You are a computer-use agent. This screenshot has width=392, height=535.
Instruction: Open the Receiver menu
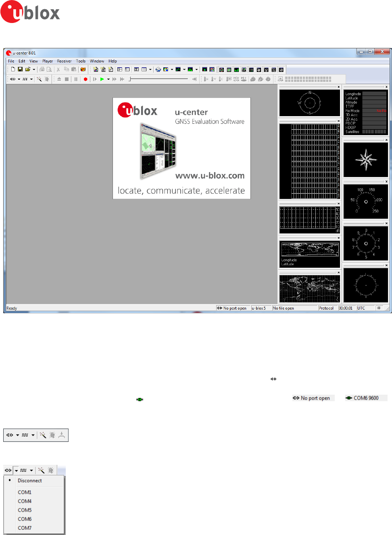[x=64, y=61]
